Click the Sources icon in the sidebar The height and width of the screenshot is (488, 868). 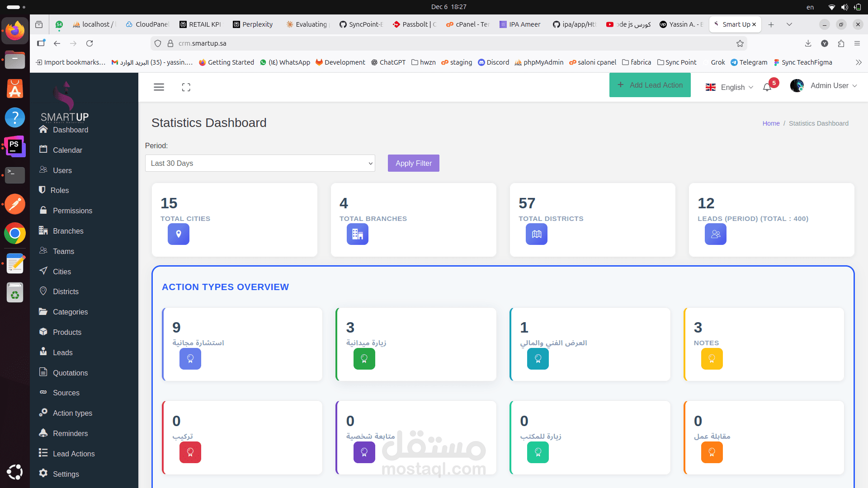(43, 393)
